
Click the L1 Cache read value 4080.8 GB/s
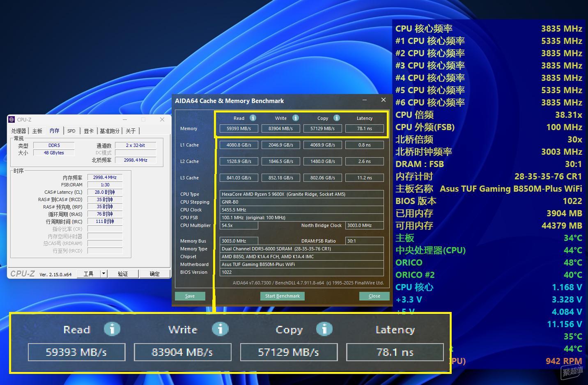tap(239, 145)
